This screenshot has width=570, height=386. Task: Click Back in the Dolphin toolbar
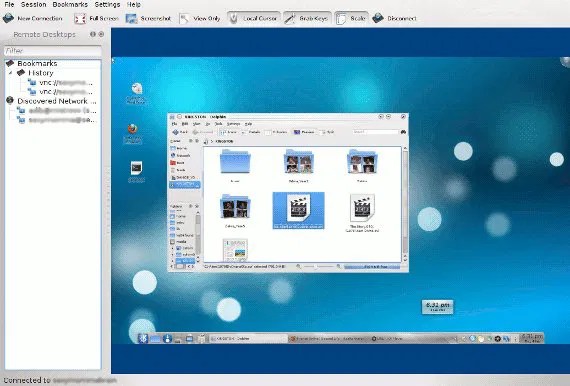tap(180, 132)
